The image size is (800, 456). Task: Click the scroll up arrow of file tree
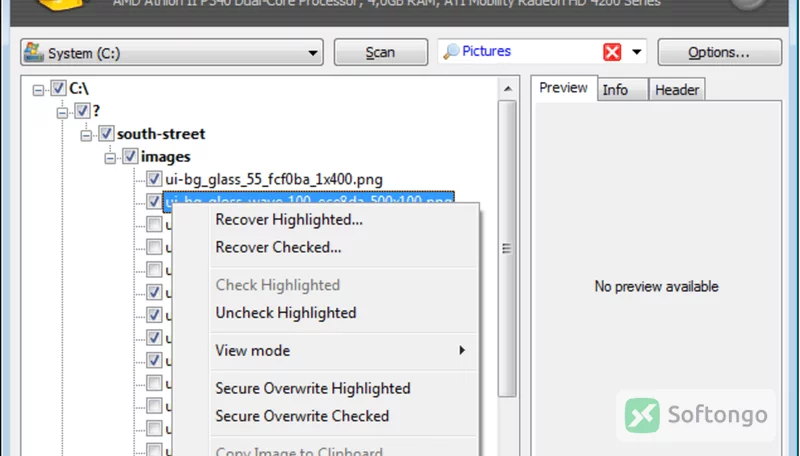(508, 89)
